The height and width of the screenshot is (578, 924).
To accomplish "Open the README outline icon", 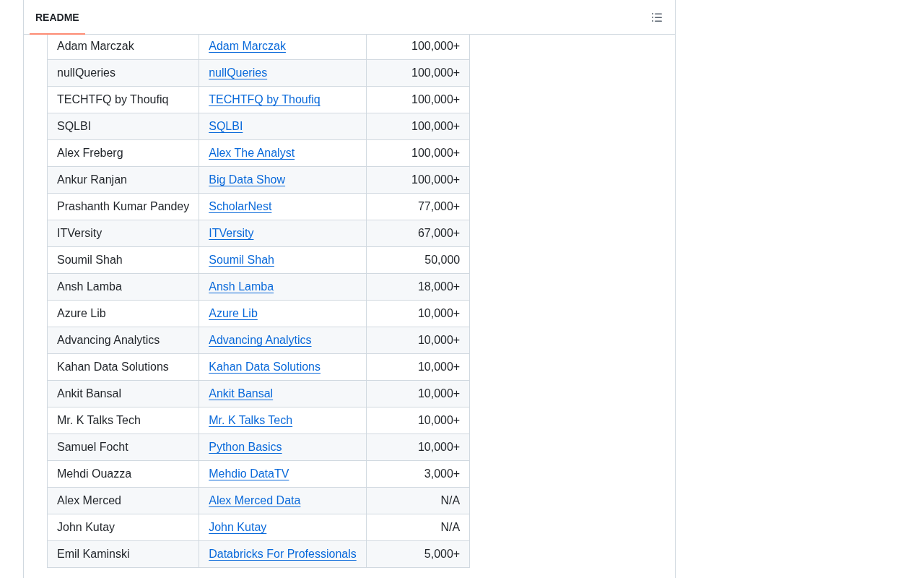I will [x=657, y=17].
